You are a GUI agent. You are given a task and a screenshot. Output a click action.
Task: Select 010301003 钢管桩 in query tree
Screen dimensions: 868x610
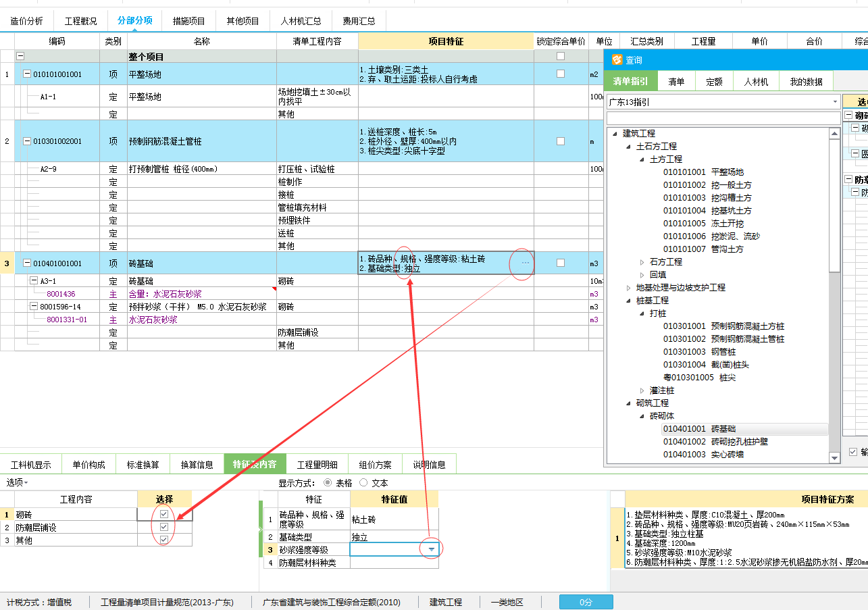click(x=699, y=352)
